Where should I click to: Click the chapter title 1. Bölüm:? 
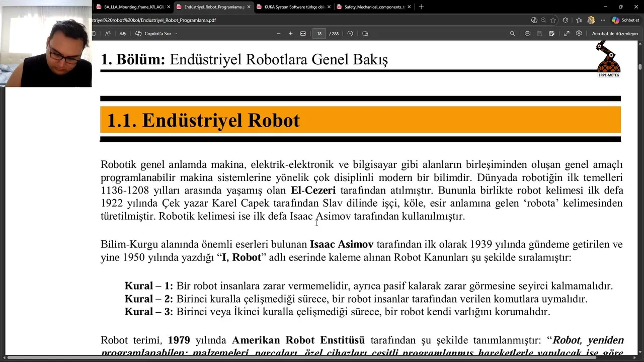point(133,59)
